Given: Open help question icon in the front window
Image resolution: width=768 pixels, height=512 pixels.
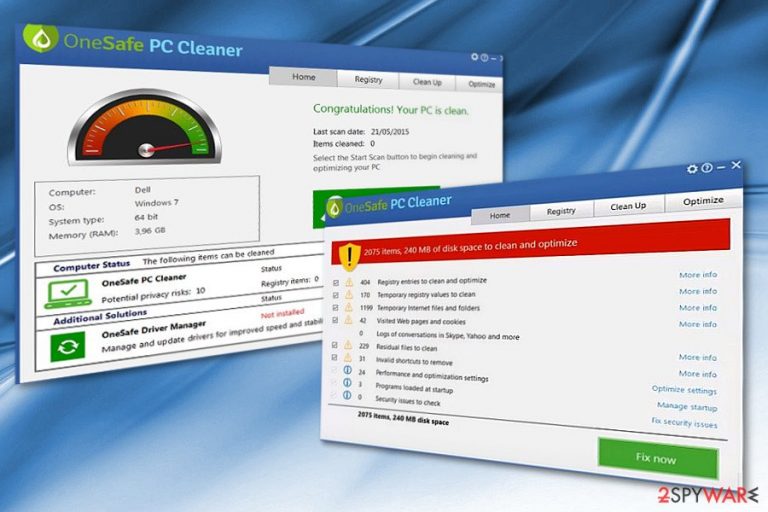Looking at the screenshot, I should point(707,168).
